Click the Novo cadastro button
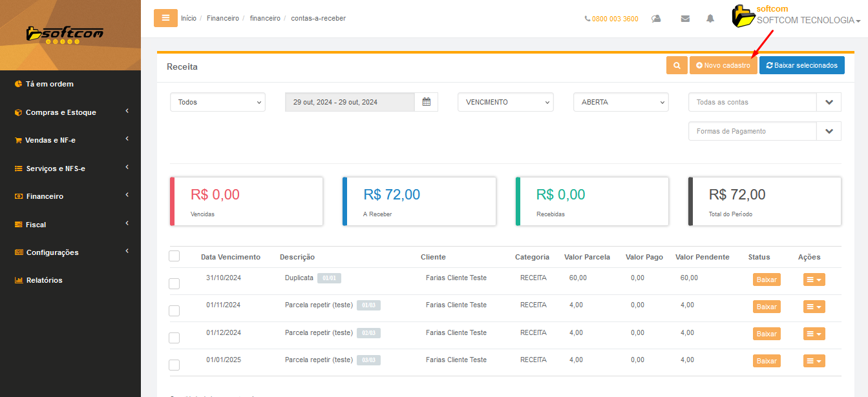This screenshot has height=397, width=868. point(723,65)
